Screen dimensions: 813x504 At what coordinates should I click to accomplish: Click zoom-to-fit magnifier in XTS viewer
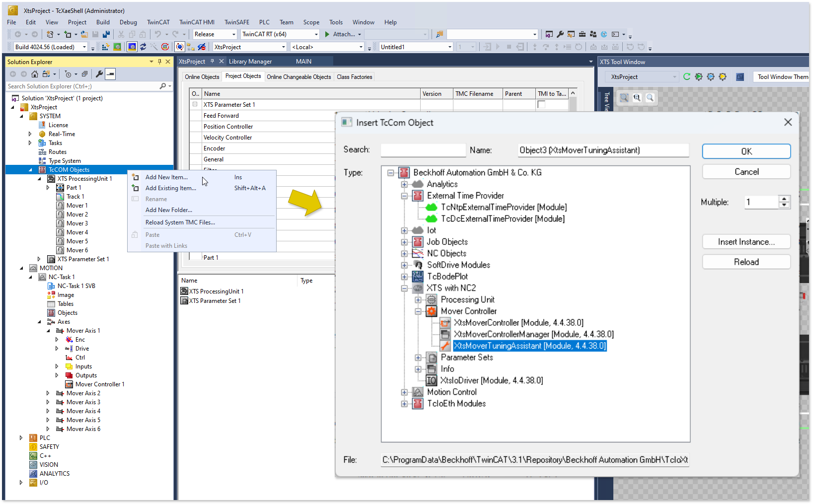coord(624,98)
